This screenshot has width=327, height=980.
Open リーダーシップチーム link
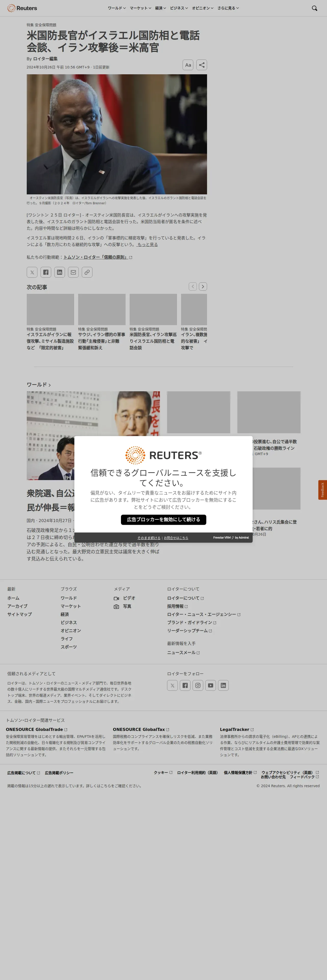click(x=189, y=631)
